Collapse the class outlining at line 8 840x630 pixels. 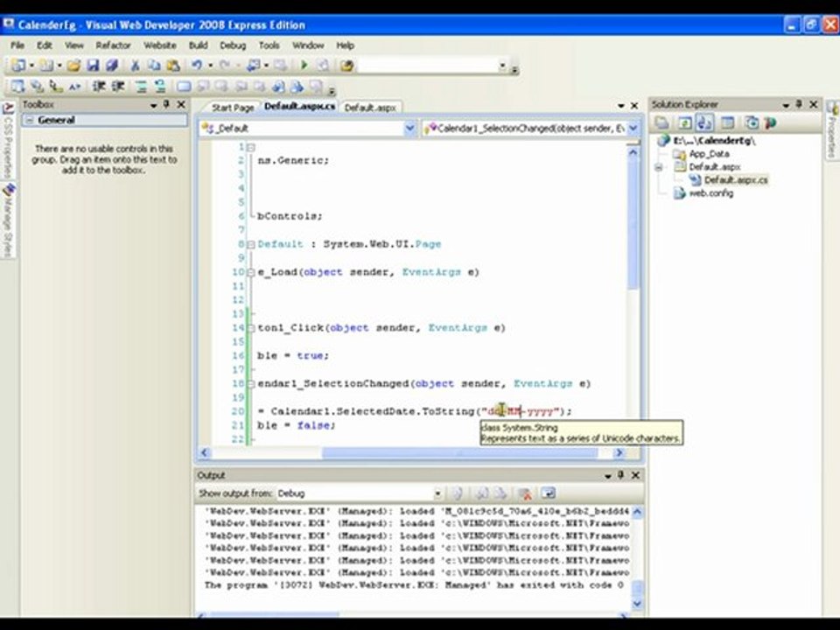click(251, 244)
